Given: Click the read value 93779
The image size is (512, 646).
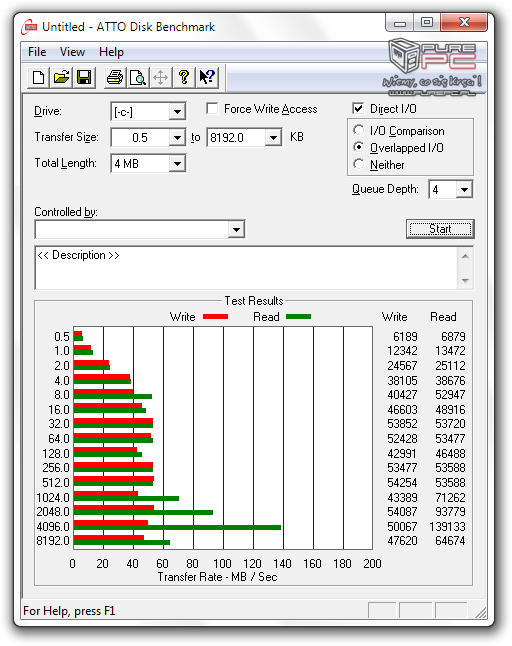Looking at the screenshot, I should coord(450,512).
